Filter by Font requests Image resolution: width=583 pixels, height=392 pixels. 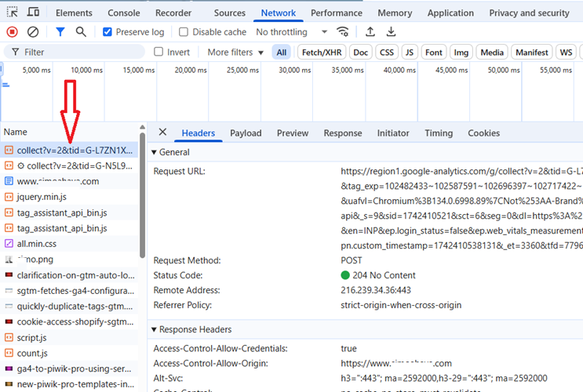pyautogui.click(x=434, y=53)
